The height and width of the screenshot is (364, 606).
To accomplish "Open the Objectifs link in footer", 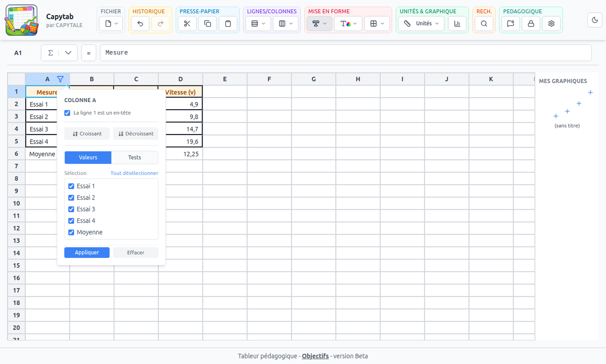I will [x=315, y=356].
